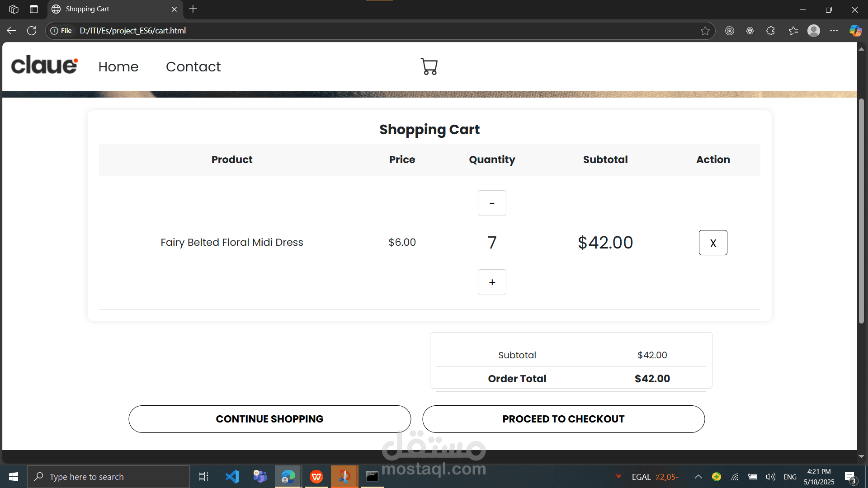Click the claue logo
868x488 pixels.
(44, 66)
